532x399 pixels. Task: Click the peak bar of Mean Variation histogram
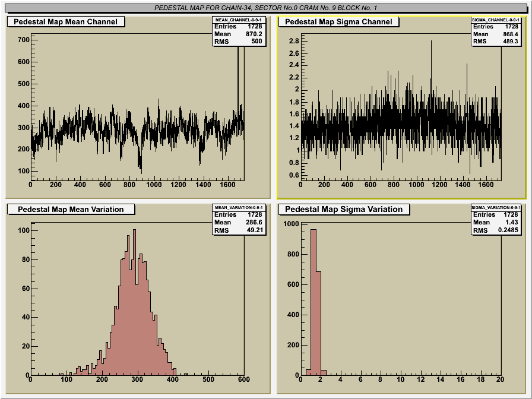point(134,302)
